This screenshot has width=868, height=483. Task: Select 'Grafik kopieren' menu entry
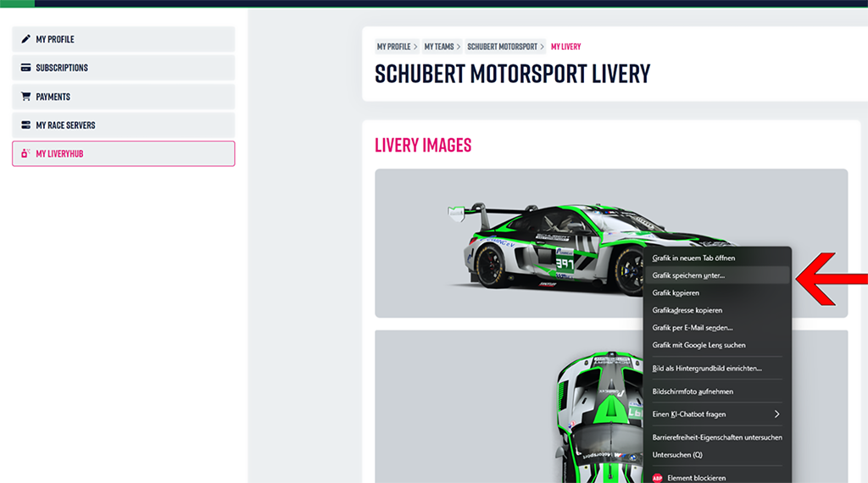tap(676, 293)
